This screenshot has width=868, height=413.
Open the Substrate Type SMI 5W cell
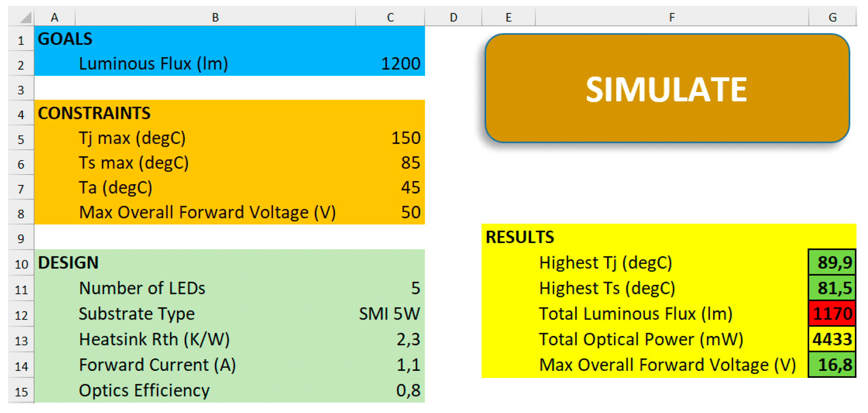389,314
